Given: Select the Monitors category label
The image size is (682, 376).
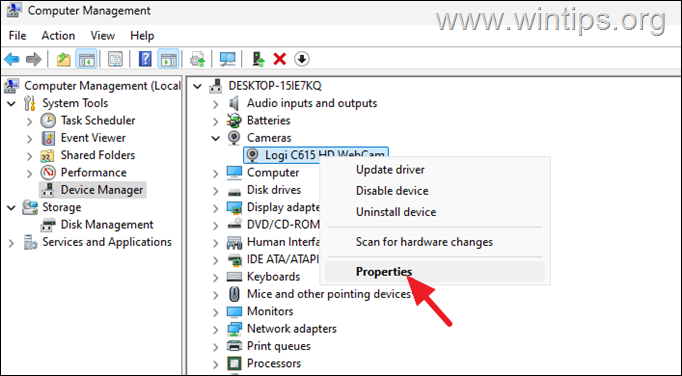Looking at the screenshot, I should click(270, 312).
